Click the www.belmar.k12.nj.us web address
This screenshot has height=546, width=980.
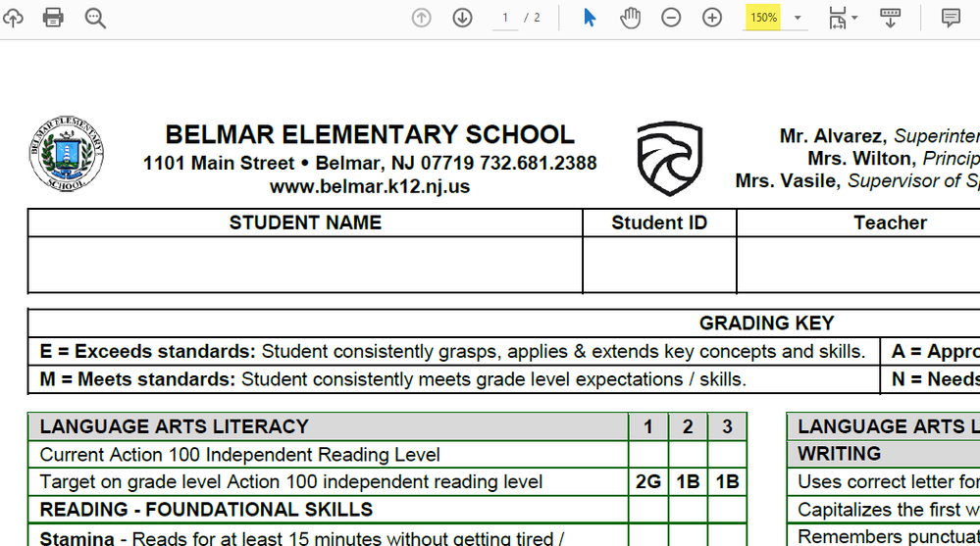[370, 186]
